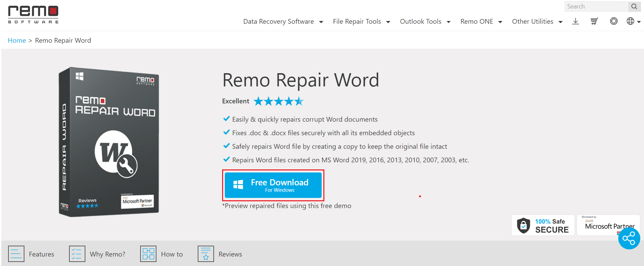Expand File Repair Tools menu
This screenshot has height=266, width=644.
pos(362,21)
